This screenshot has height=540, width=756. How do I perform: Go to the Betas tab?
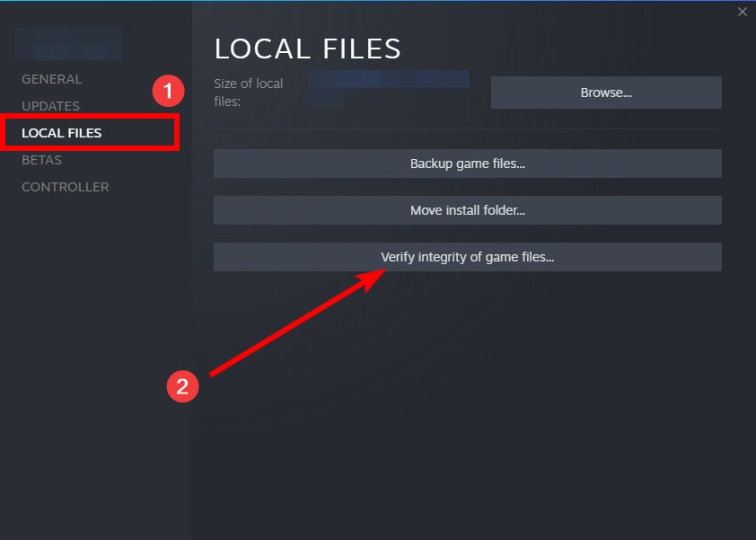coord(41,160)
